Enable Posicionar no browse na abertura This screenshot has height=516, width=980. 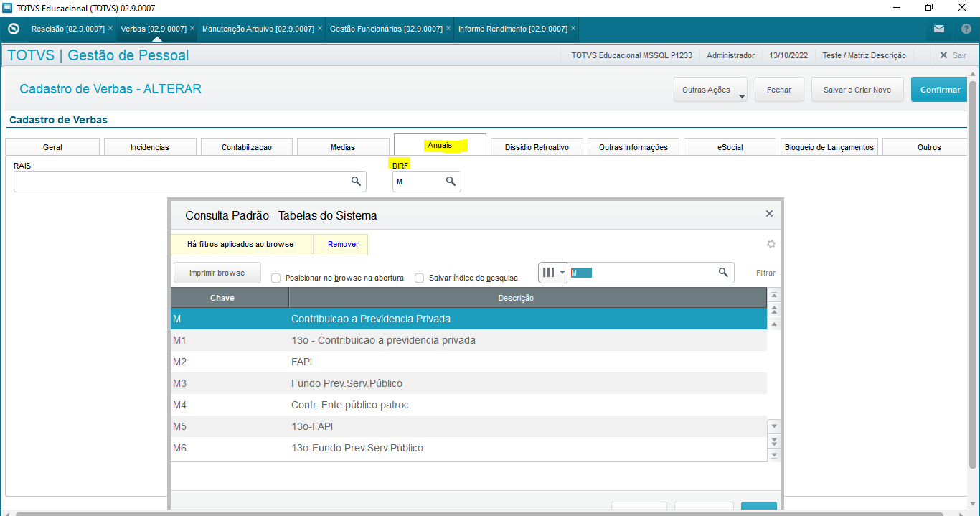click(276, 278)
